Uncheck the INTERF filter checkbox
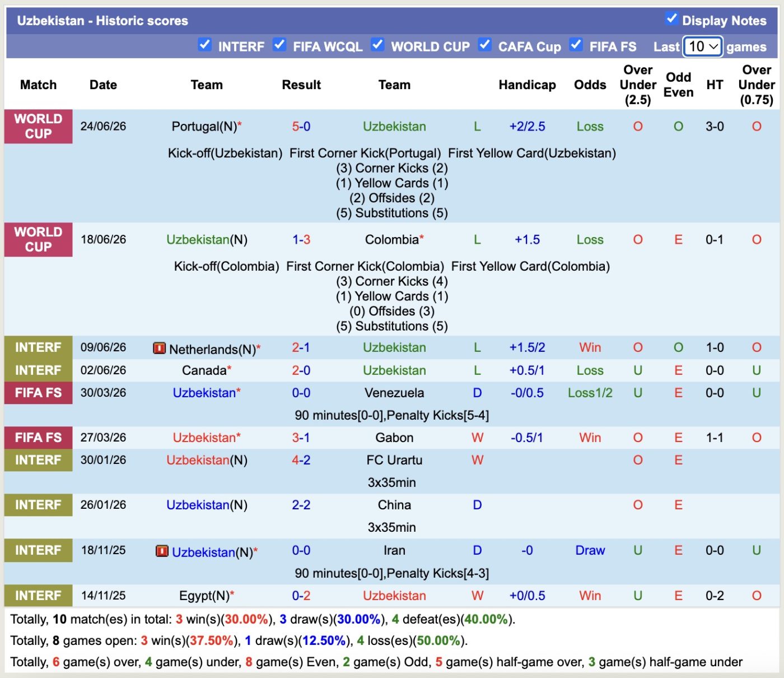 (x=205, y=45)
